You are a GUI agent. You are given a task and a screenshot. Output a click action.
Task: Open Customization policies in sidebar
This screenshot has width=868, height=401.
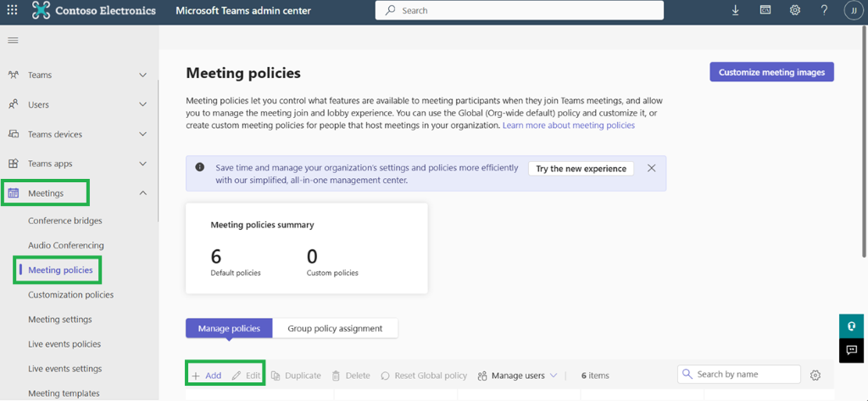click(71, 295)
